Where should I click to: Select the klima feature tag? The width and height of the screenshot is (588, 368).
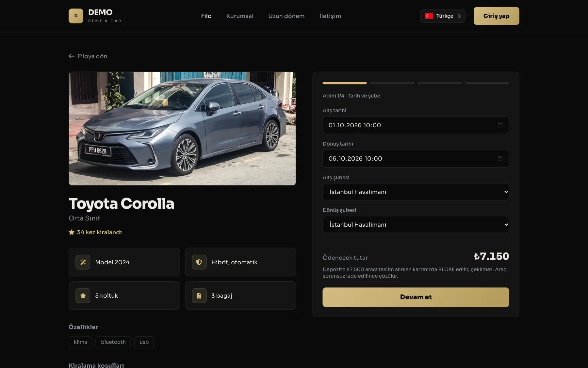[80, 342]
